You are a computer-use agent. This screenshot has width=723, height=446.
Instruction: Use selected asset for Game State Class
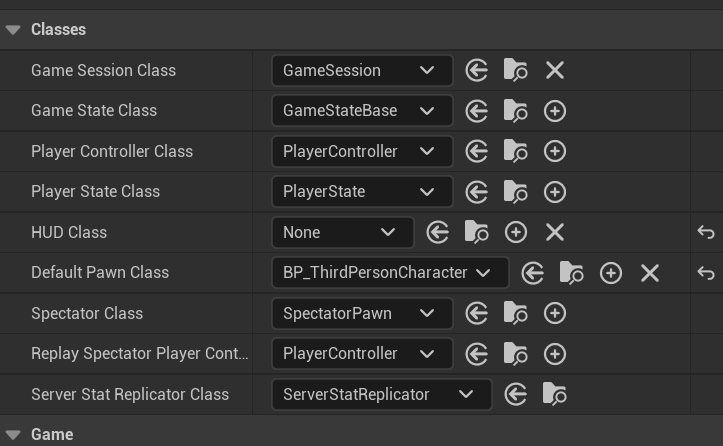coord(477,111)
